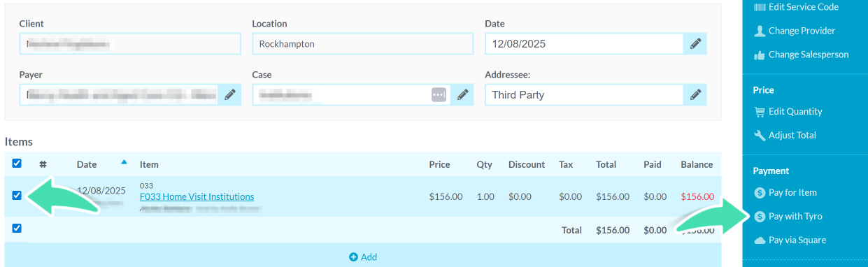Select Pay for Item under Payment
The height and width of the screenshot is (267, 868).
click(792, 193)
